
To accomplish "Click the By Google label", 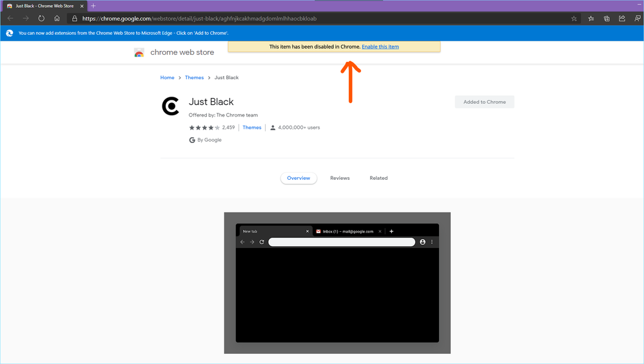I will pyautogui.click(x=209, y=140).
